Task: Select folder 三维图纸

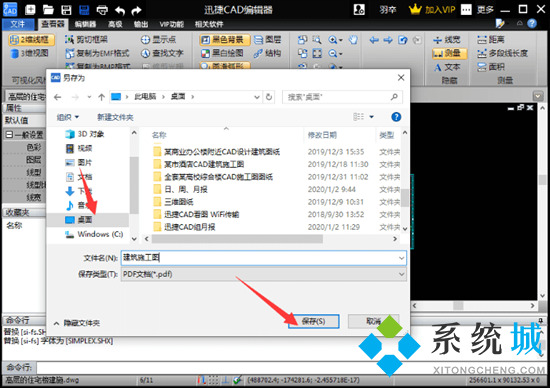Action: (173, 202)
